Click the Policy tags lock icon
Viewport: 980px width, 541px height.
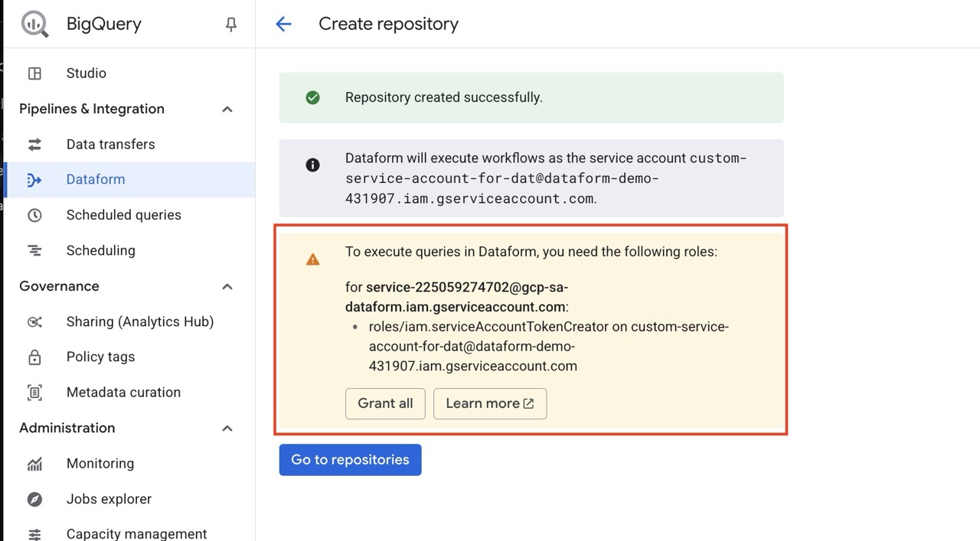(34, 357)
